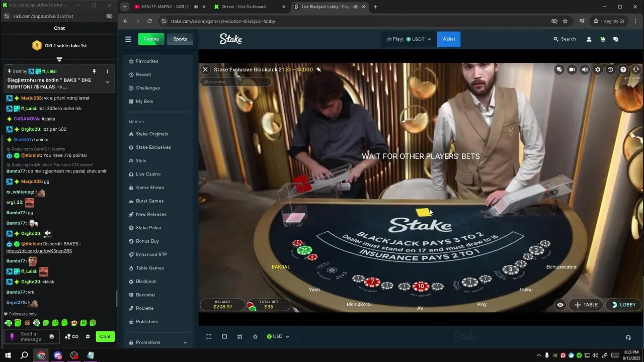Open the game help question mark icon

tap(623, 70)
